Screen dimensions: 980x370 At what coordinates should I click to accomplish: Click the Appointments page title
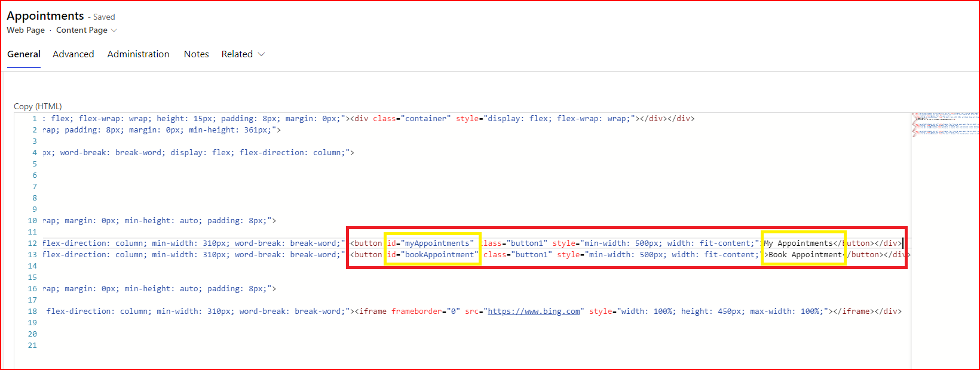pyautogui.click(x=45, y=16)
